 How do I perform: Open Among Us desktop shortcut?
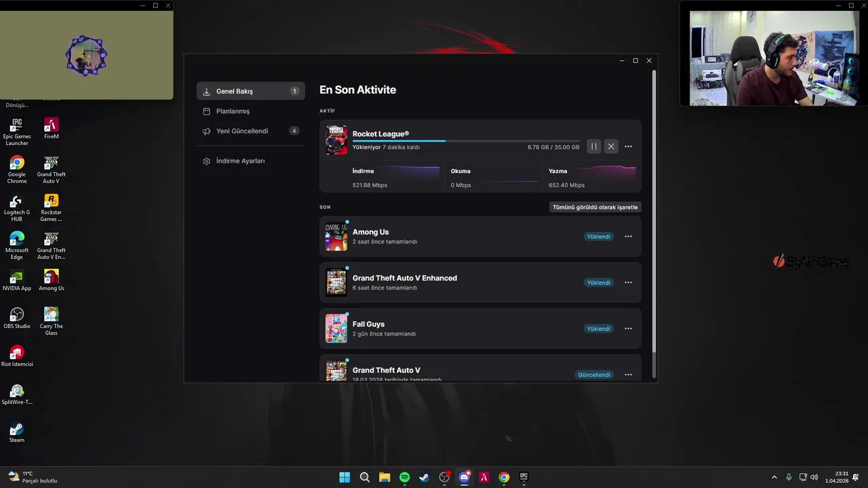(x=52, y=281)
